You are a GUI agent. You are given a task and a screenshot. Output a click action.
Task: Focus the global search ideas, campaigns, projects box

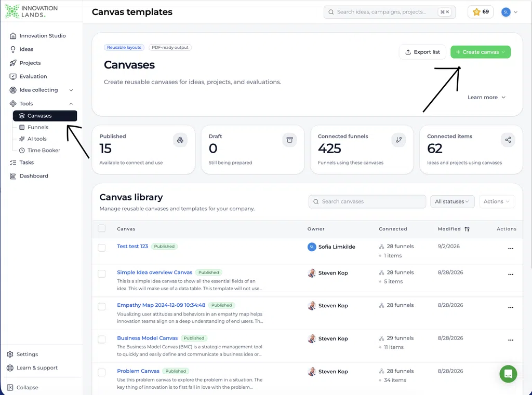pyautogui.click(x=390, y=12)
